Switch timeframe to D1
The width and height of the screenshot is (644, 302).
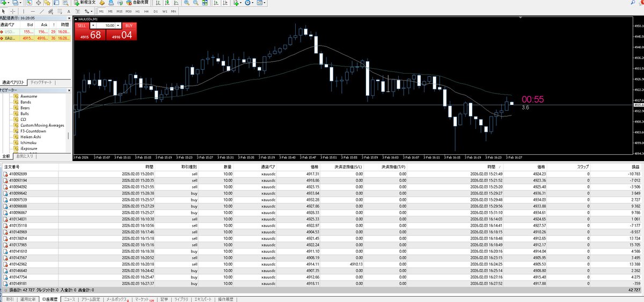(x=156, y=11)
